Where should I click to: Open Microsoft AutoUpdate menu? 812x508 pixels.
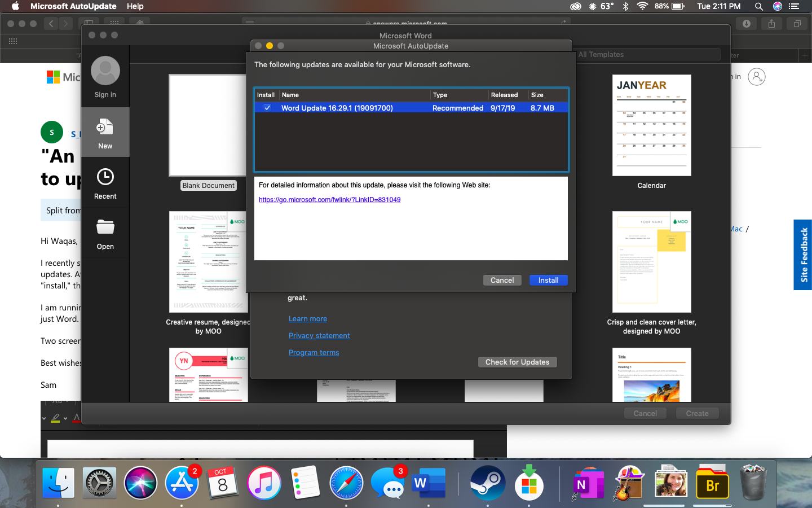click(73, 6)
